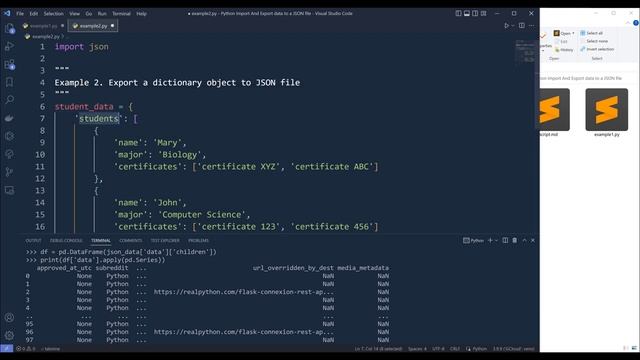Click the VS Code logo in the title bar
The height and width of the screenshot is (360, 640).
point(7,13)
